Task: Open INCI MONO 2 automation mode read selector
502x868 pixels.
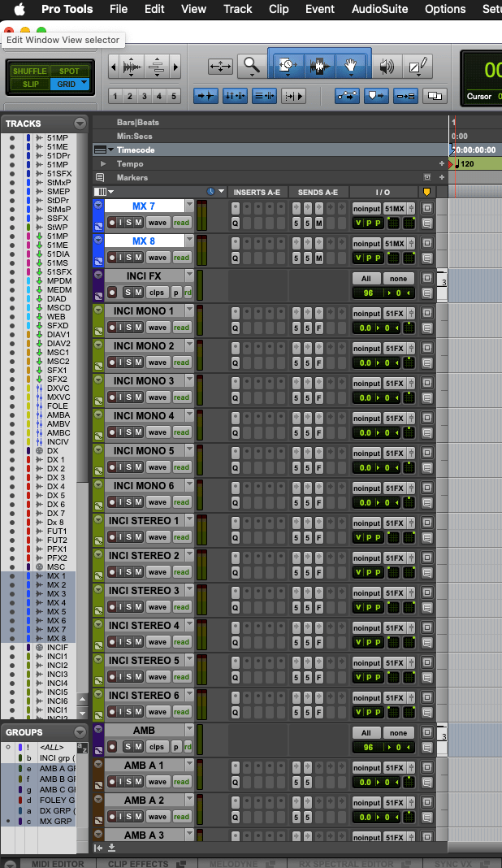Action: tap(181, 362)
